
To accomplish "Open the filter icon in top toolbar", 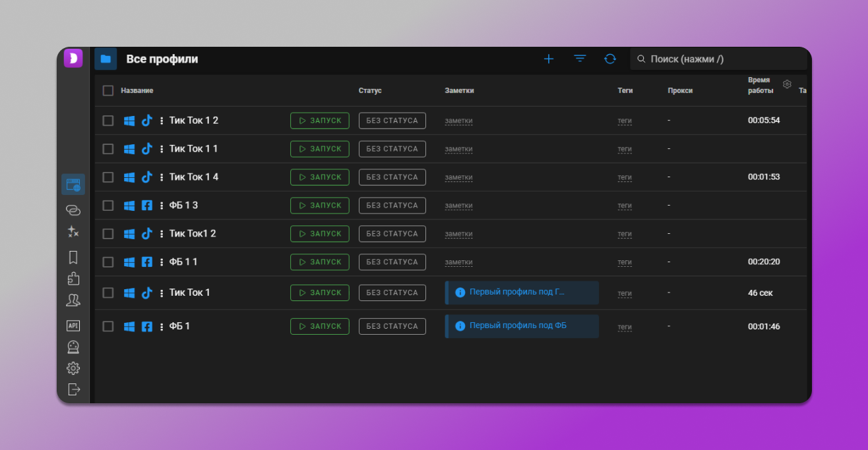I will pyautogui.click(x=580, y=59).
